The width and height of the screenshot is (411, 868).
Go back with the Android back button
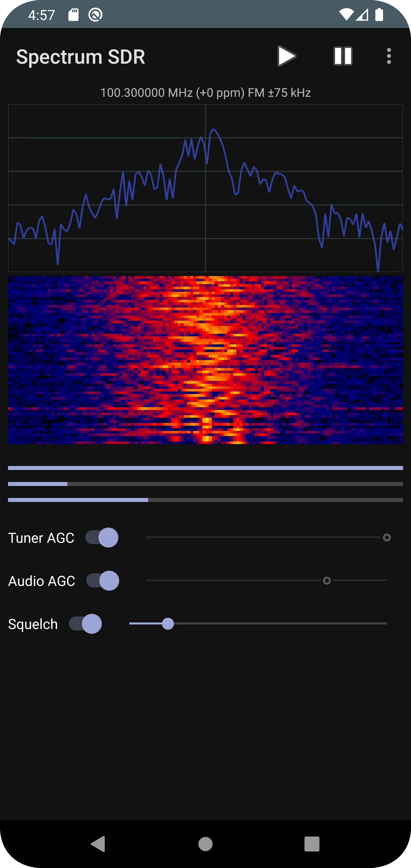tap(98, 844)
